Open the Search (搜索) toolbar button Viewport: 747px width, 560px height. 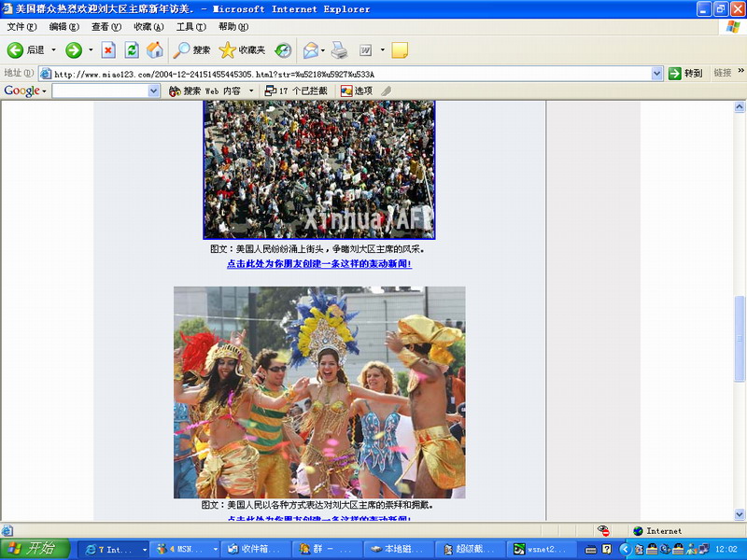192,50
